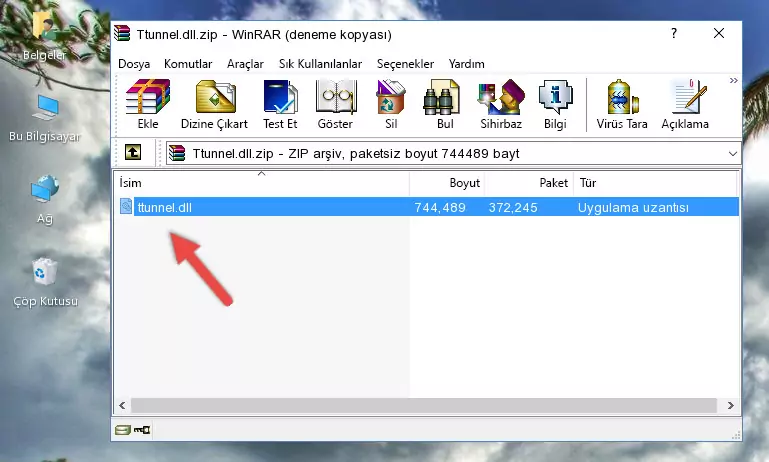Click the Uygulama uzantısı type cell

point(633,207)
